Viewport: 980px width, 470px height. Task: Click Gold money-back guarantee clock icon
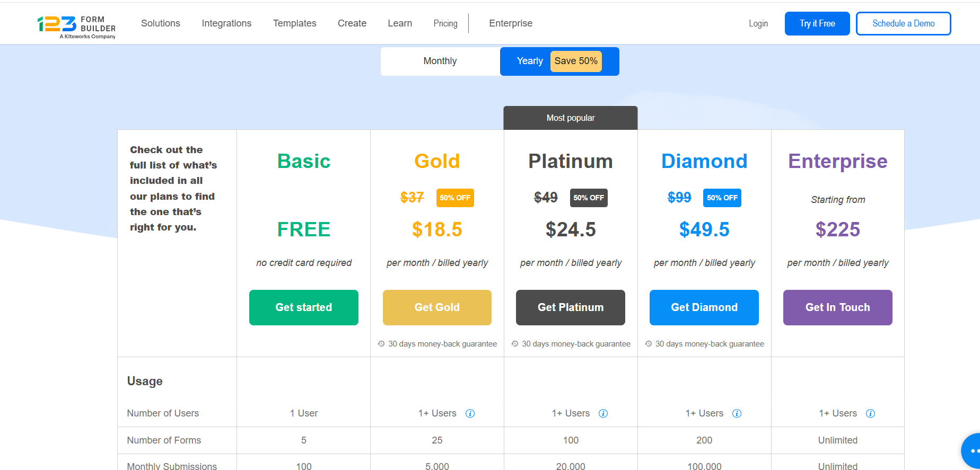[381, 344]
